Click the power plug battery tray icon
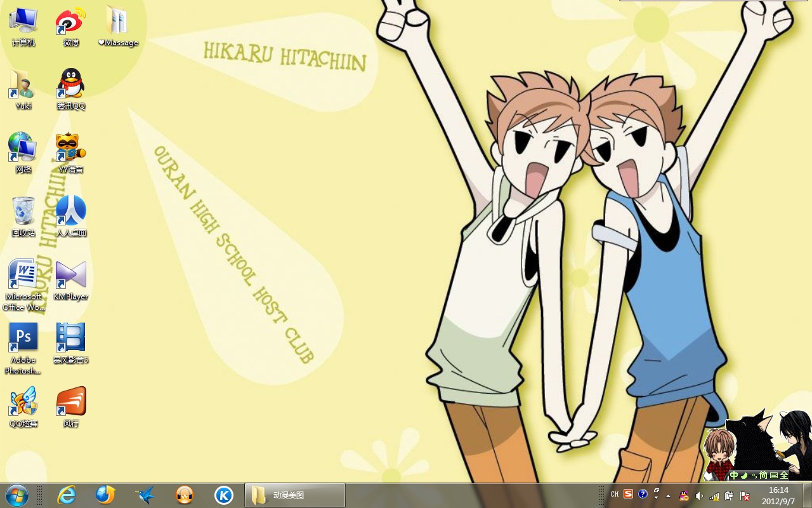 [730, 495]
